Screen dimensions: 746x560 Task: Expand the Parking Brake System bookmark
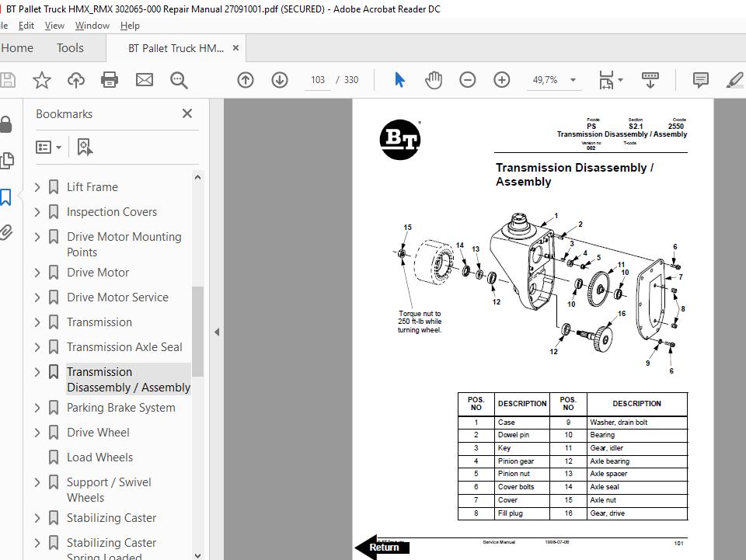(x=37, y=408)
